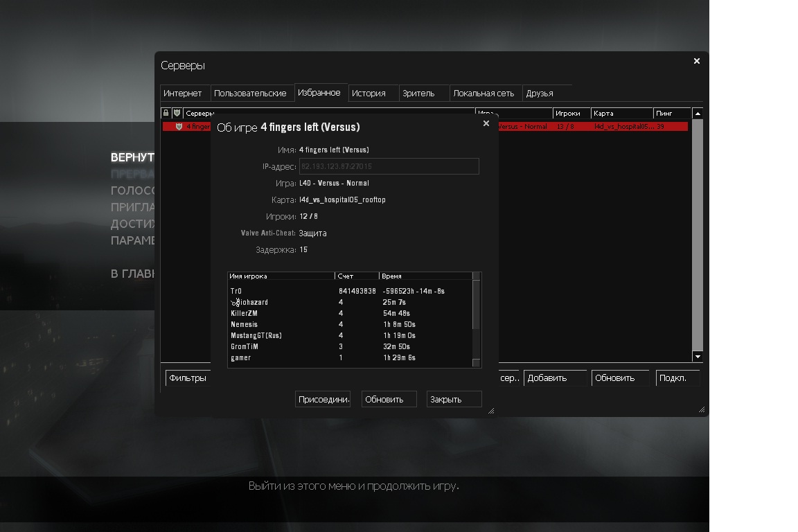Sort player list by Счет column
Screen dimensions: 798x532
click(357, 276)
